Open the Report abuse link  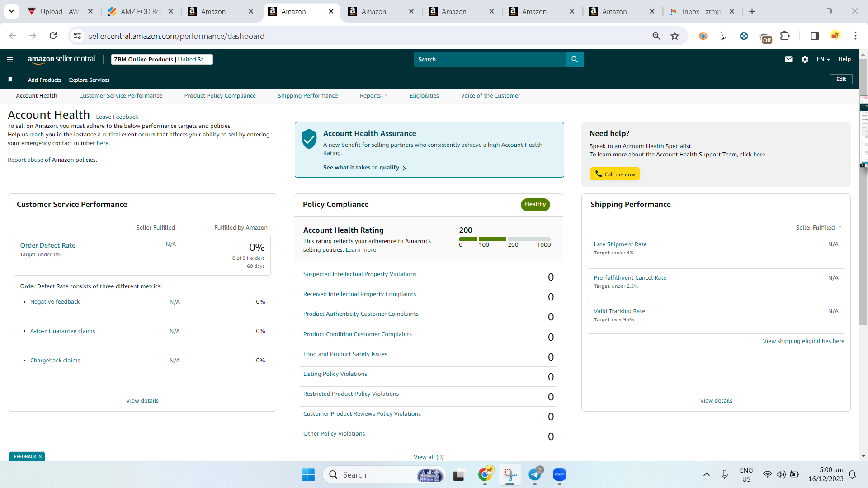point(25,160)
